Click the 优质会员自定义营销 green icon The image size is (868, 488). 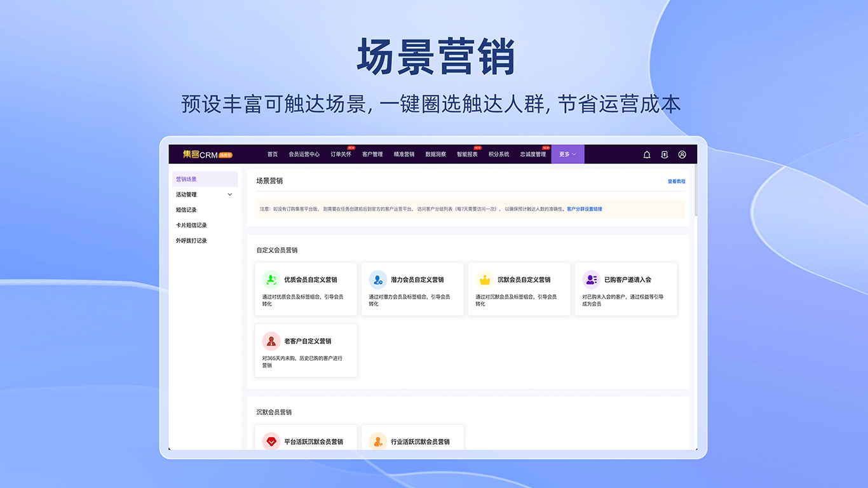(x=271, y=280)
